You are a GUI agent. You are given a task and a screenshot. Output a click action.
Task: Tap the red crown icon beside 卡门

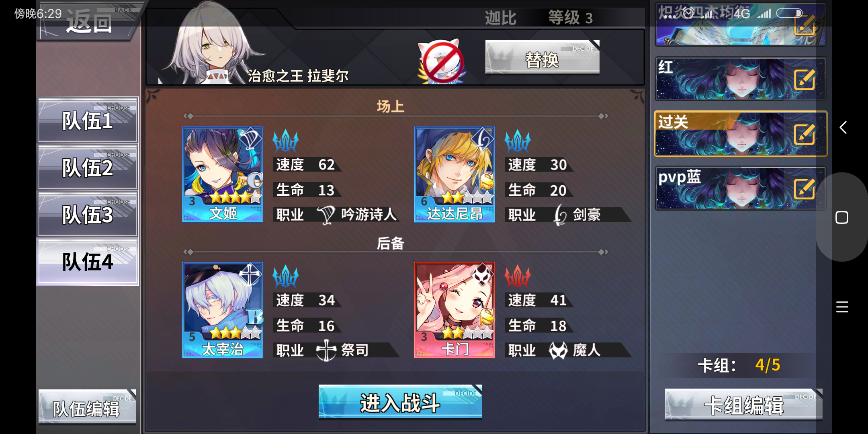(518, 276)
